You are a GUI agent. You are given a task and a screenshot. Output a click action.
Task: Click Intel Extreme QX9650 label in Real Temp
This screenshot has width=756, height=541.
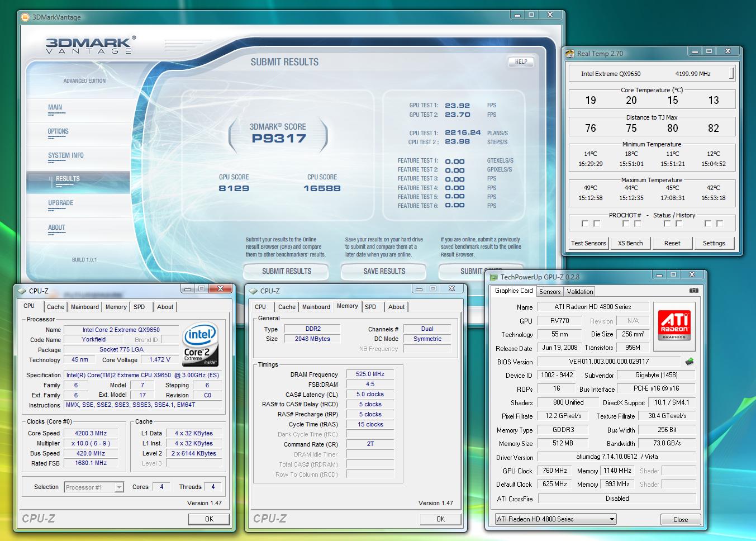pyautogui.click(x=611, y=74)
